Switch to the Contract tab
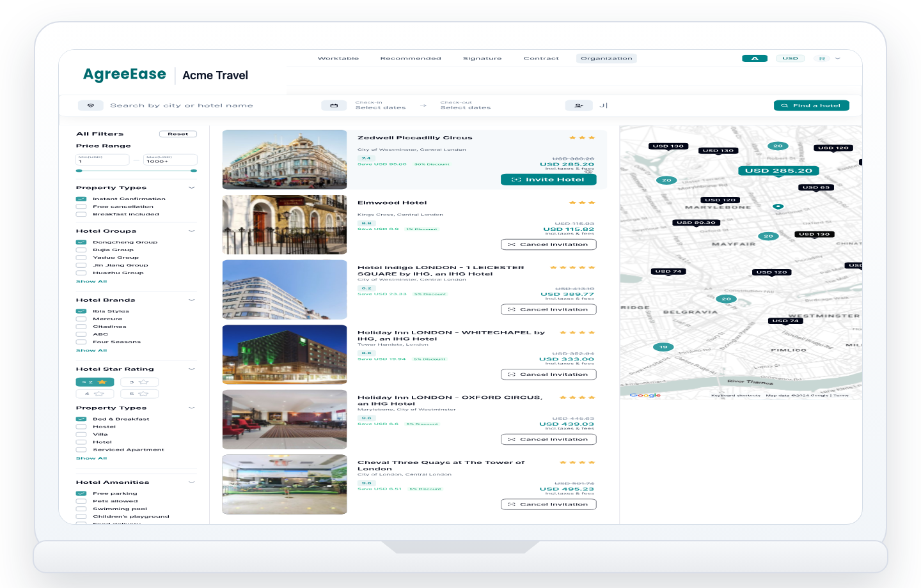The height and width of the screenshot is (588, 921). [x=541, y=58]
